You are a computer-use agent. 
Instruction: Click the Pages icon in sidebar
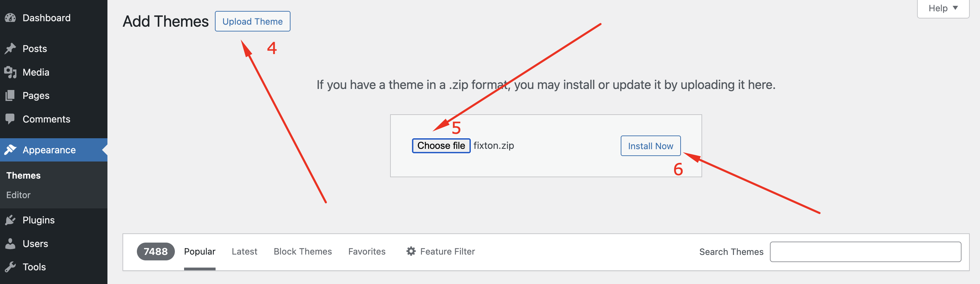point(10,95)
